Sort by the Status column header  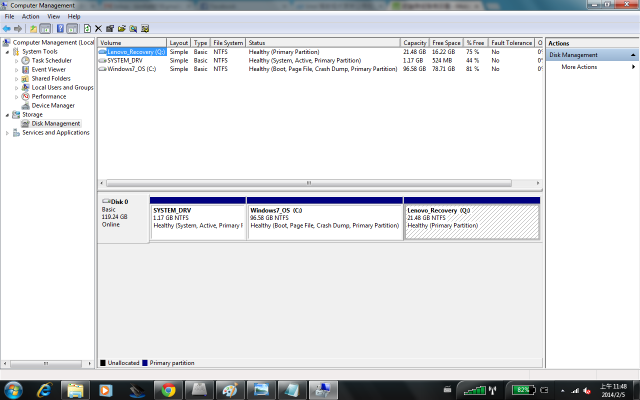(323, 43)
